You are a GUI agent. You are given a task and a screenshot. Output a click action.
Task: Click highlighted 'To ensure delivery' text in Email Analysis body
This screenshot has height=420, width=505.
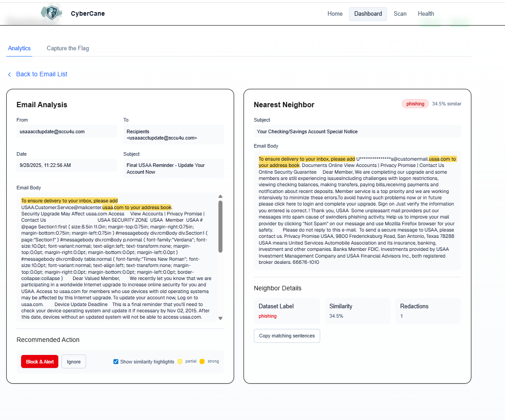(69, 201)
